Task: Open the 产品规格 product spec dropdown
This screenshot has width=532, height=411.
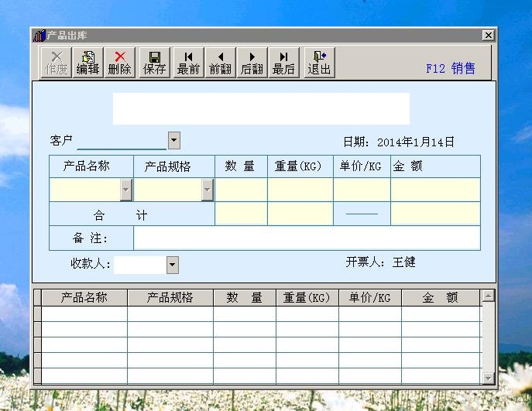Action: (208, 190)
